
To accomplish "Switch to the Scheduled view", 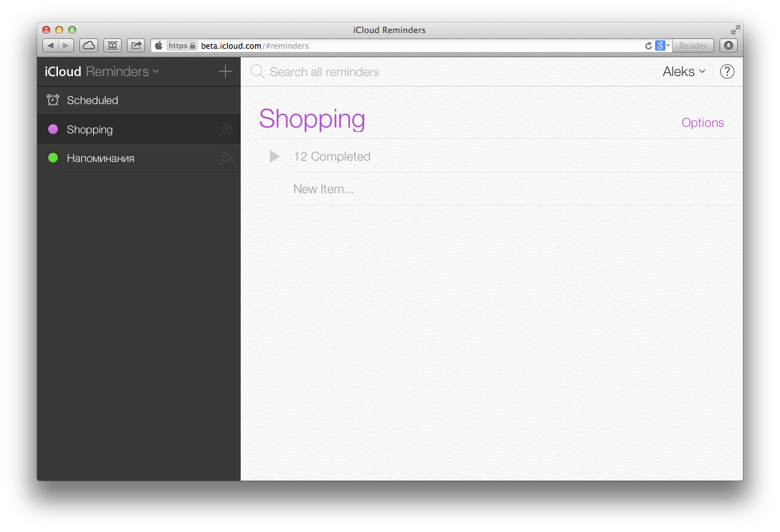I will [x=92, y=100].
